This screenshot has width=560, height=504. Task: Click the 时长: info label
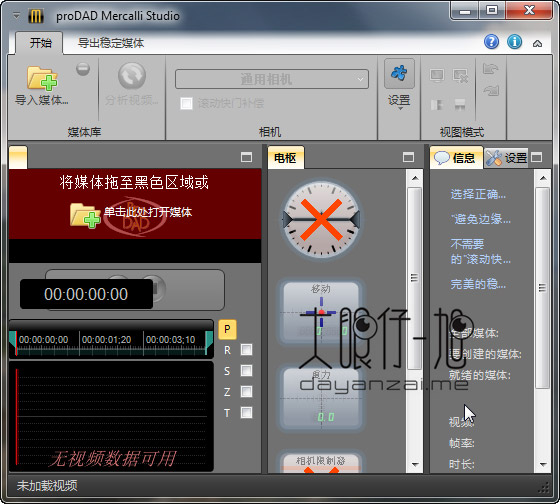pyautogui.click(x=461, y=464)
